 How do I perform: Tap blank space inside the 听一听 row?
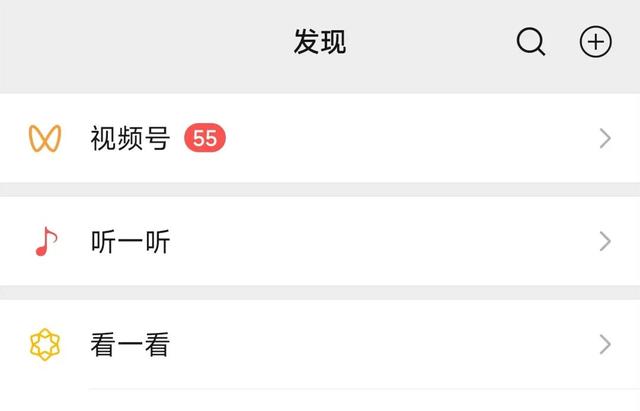tap(400, 242)
